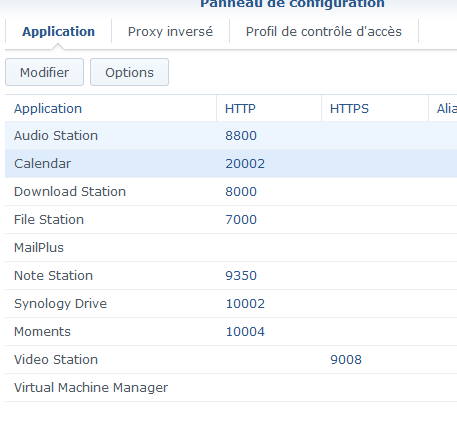Click the Modifier button
Screen dimensions: 457x433
tap(44, 72)
